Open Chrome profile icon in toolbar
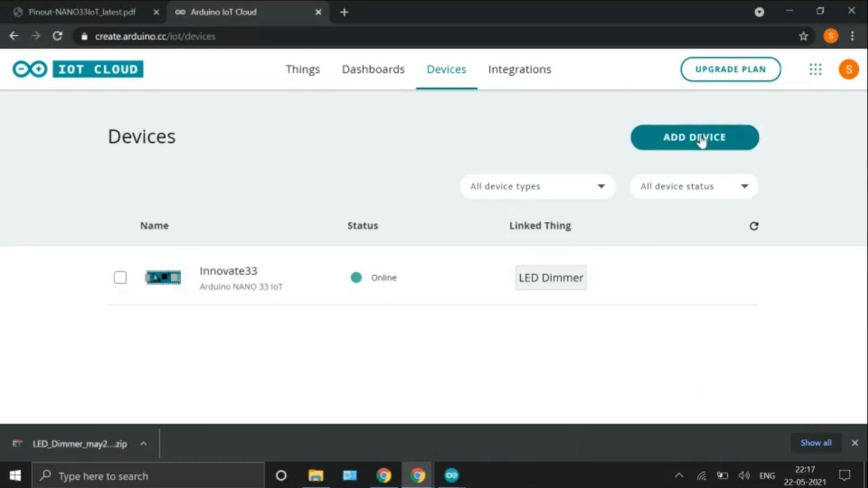Image resolution: width=868 pixels, height=488 pixels. point(831,36)
